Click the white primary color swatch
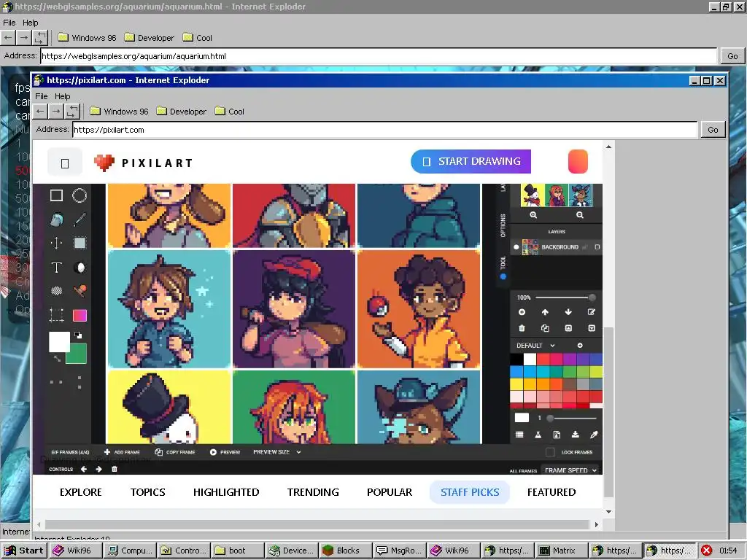Screen dimensions: 747x560 coord(60,342)
